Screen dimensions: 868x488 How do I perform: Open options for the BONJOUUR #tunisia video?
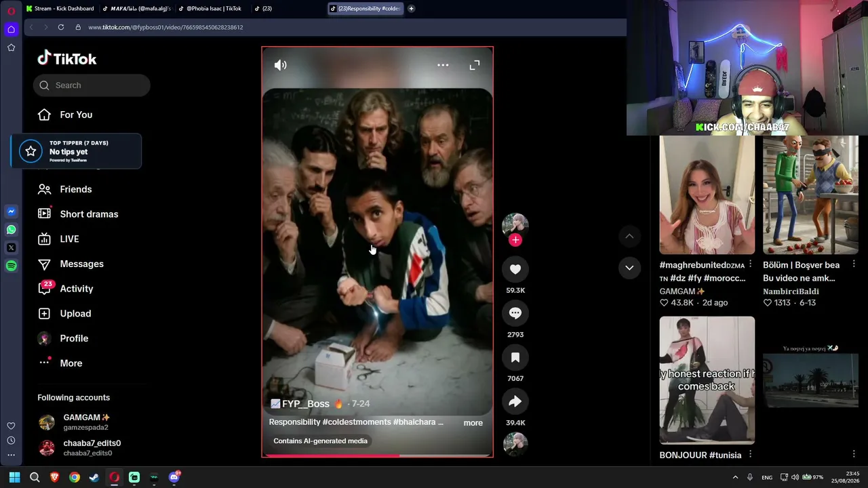point(750,455)
